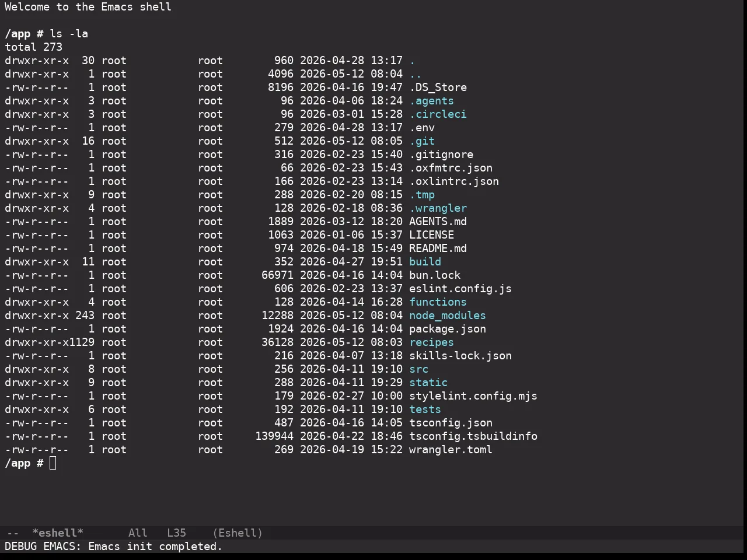Select the .oxfmtrc.json file name
This screenshot has width=747, height=560.
pyautogui.click(x=451, y=168)
